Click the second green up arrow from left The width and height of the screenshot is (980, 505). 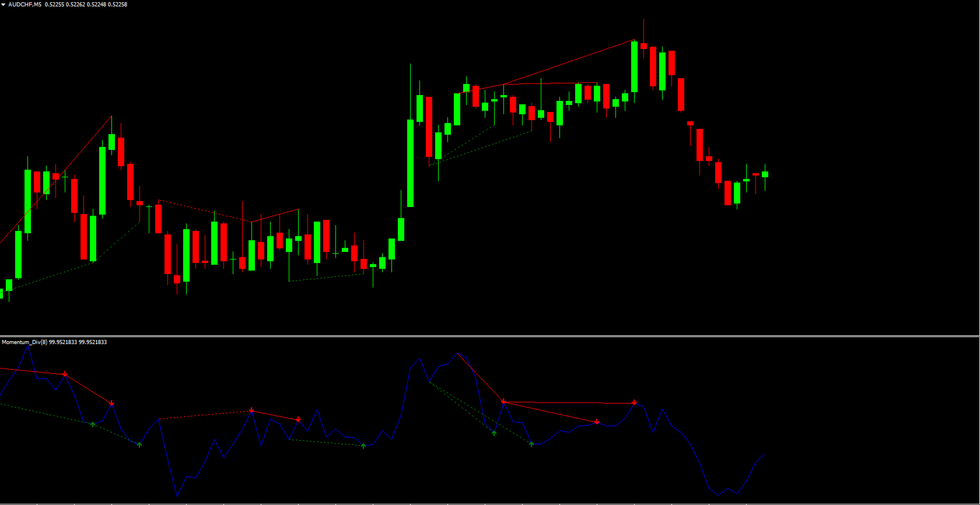point(139,445)
